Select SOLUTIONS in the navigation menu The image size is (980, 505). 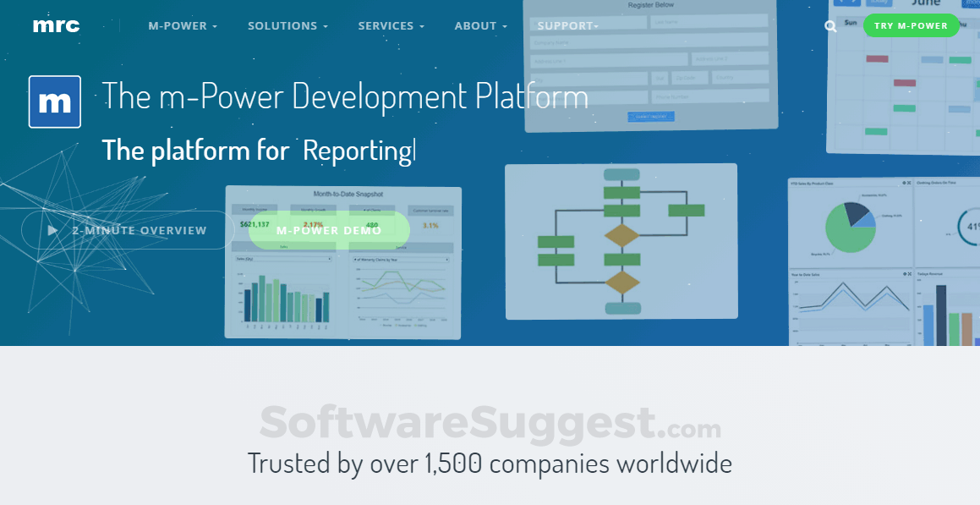point(287,25)
